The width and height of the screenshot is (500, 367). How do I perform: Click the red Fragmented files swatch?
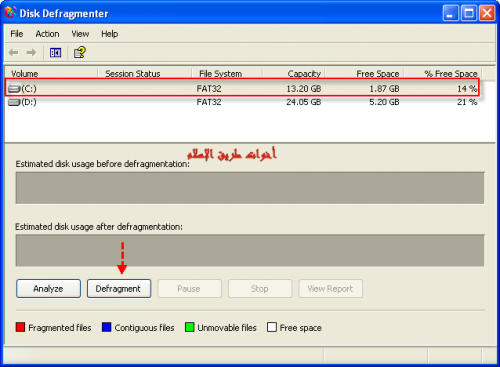20,327
